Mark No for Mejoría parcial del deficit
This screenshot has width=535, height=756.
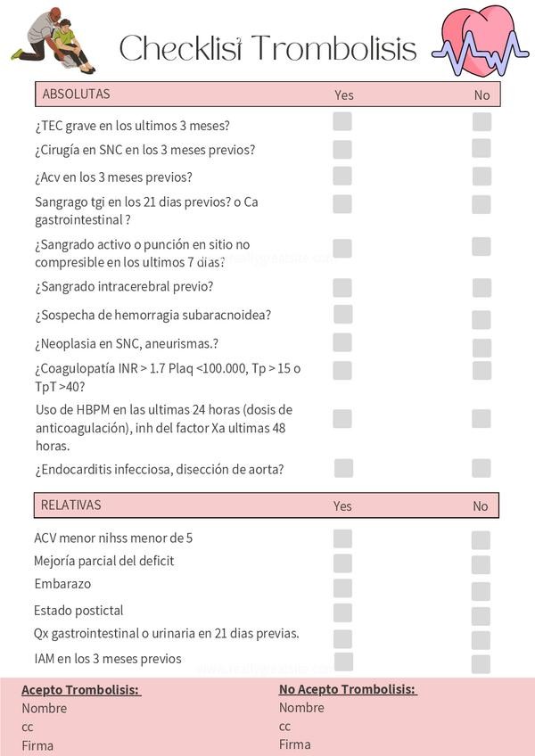(x=481, y=565)
